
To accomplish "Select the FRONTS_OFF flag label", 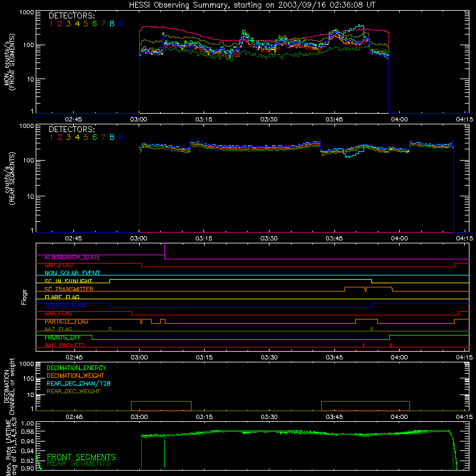I will click(62, 337).
